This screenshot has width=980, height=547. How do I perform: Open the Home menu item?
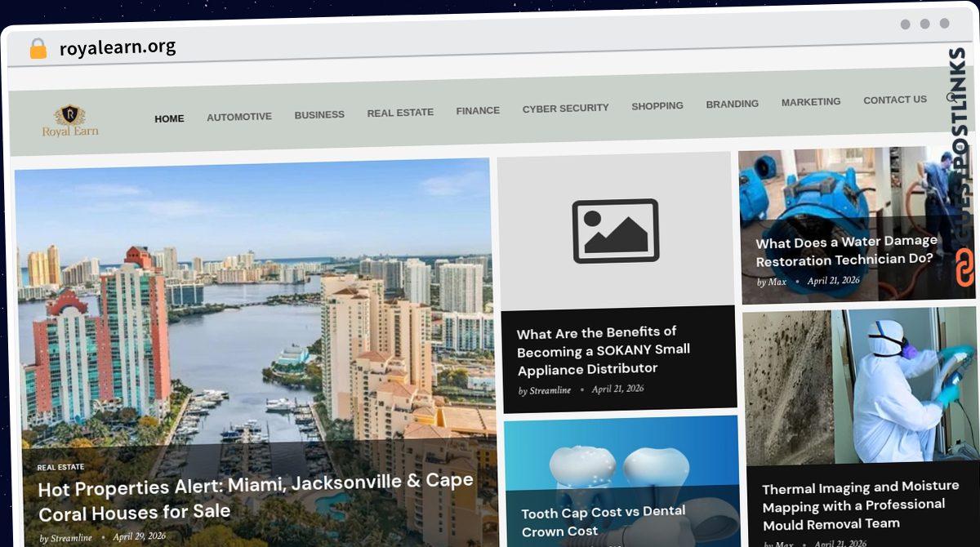[x=169, y=118]
